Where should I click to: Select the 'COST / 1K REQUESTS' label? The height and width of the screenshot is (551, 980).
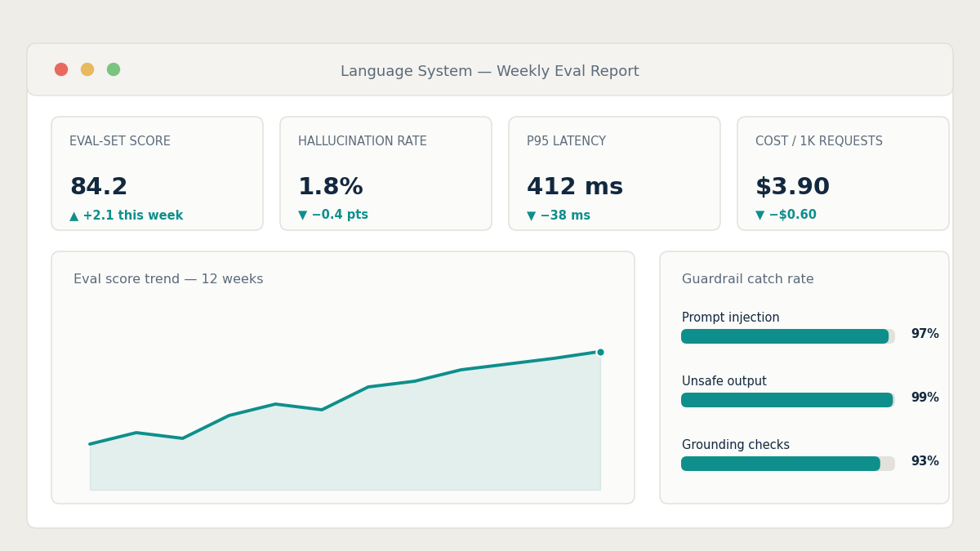click(819, 141)
